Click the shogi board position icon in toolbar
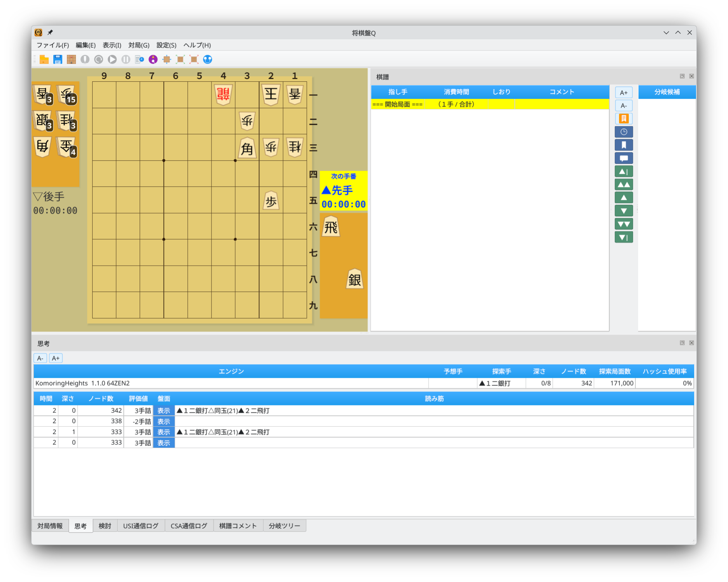728x582 pixels. tap(71, 59)
